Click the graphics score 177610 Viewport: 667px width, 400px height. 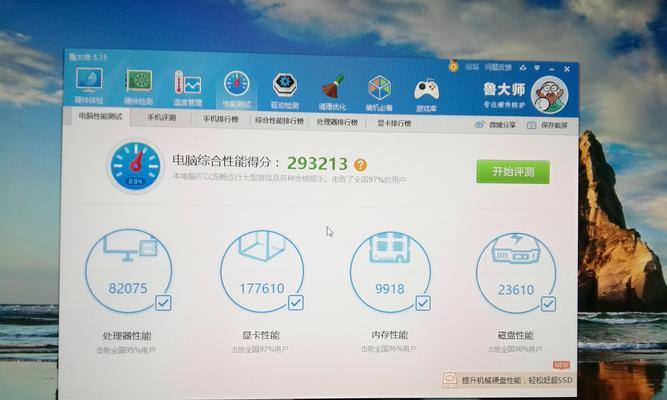pos(262,289)
